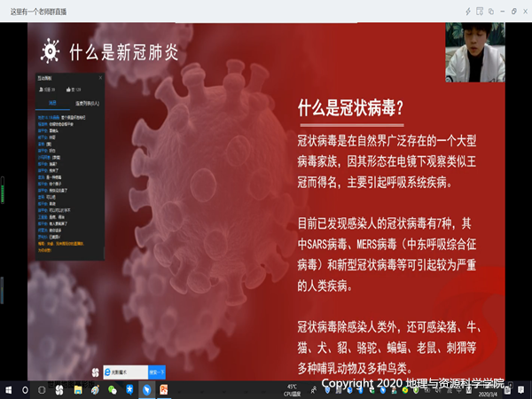Click the green volume level meter
Viewport: 532px width, 399px height.
coord(3,191)
